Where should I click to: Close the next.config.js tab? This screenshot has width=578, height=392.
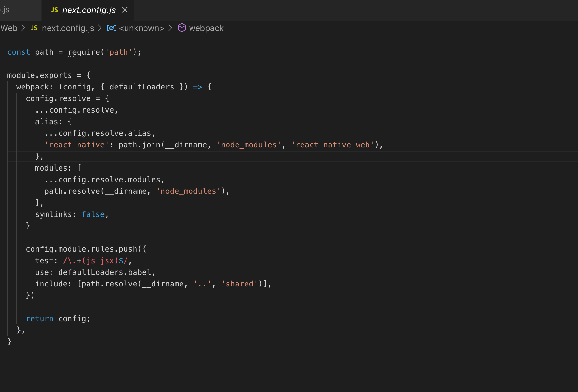125,10
